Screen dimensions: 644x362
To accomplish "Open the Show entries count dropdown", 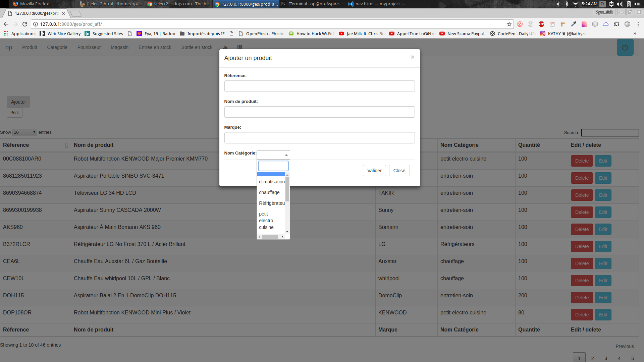I will (x=24, y=132).
